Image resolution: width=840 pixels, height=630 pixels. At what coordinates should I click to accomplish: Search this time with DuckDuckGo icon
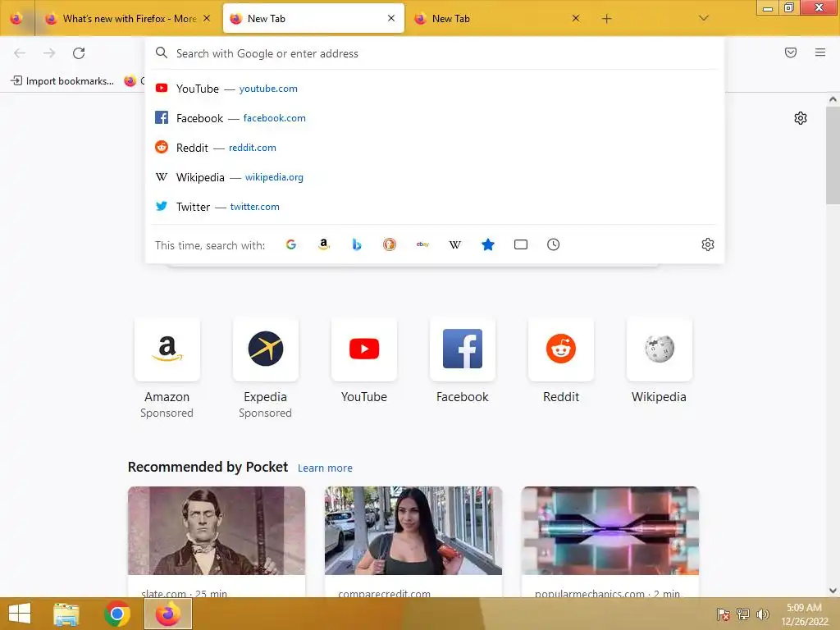pos(390,244)
